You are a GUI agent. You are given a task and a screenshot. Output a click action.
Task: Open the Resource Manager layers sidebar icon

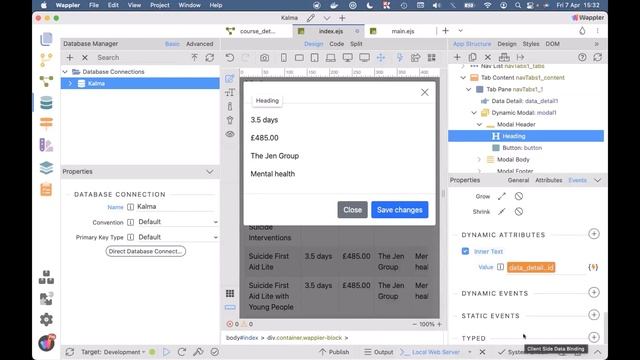coord(46,168)
